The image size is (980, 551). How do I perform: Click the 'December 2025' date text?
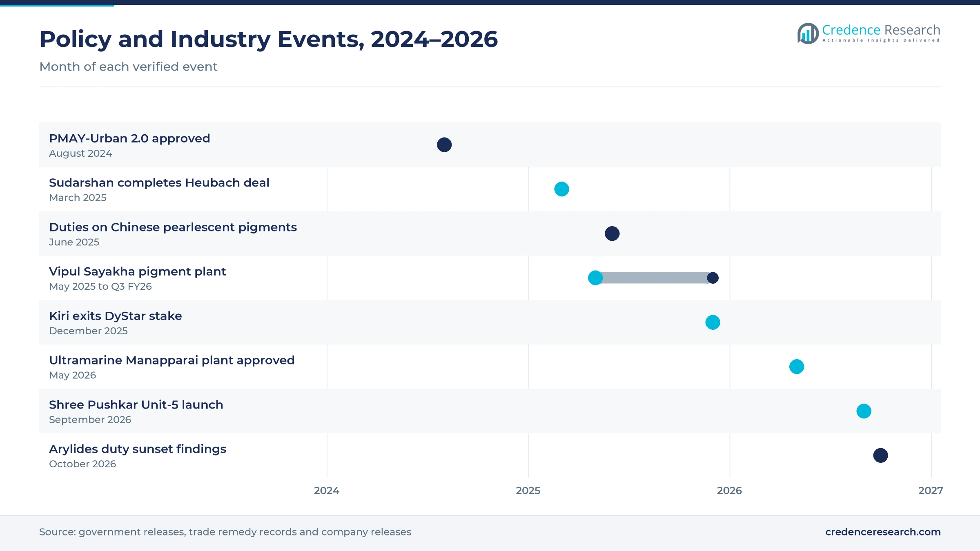tap(88, 331)
